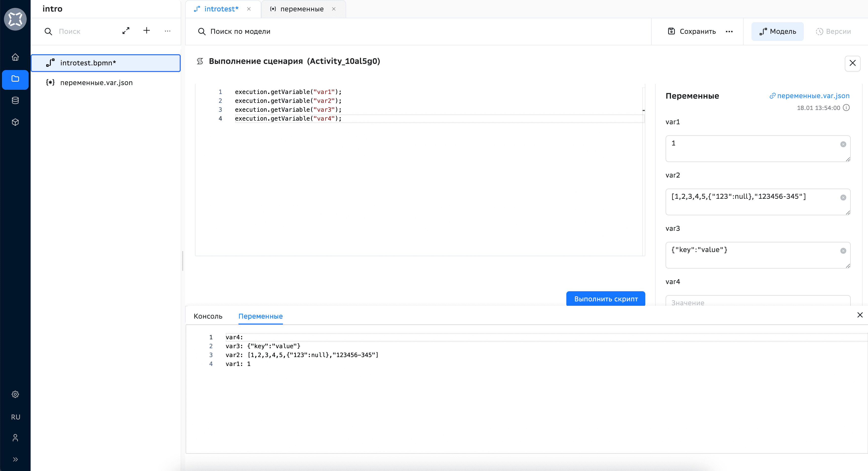
Task: Open application Settings via gear icon
Action: tap(15, 394)
